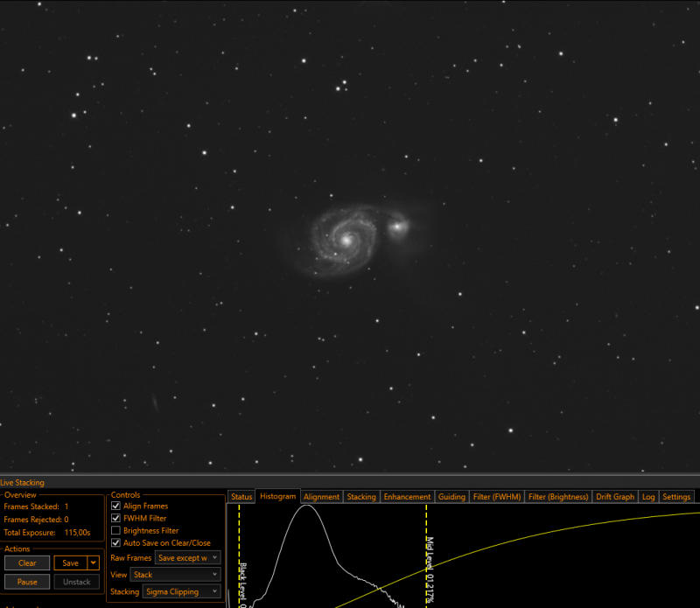Screen dimensions: 700x608
Task: Switch to the Stacking tab
Action: 361,497
